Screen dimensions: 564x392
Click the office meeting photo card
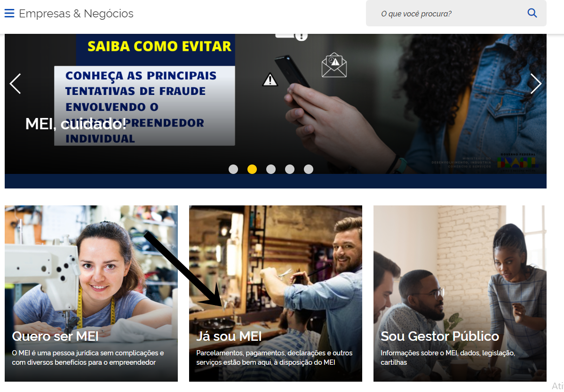pyautogui.click(x=460, y=293)
